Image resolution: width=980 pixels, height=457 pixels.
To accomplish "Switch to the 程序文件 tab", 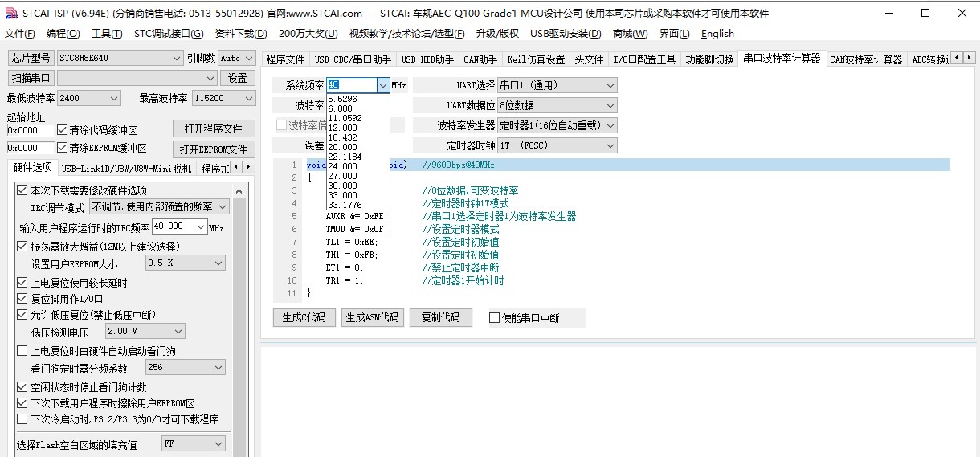I will [x=286, y=59].
